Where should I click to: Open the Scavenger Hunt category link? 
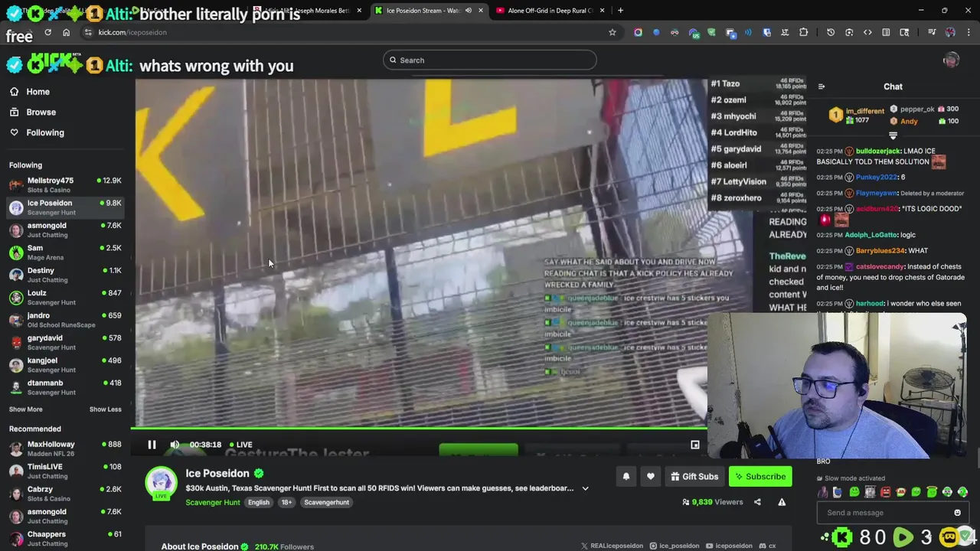pyautogui.click(x=213, y=502)
